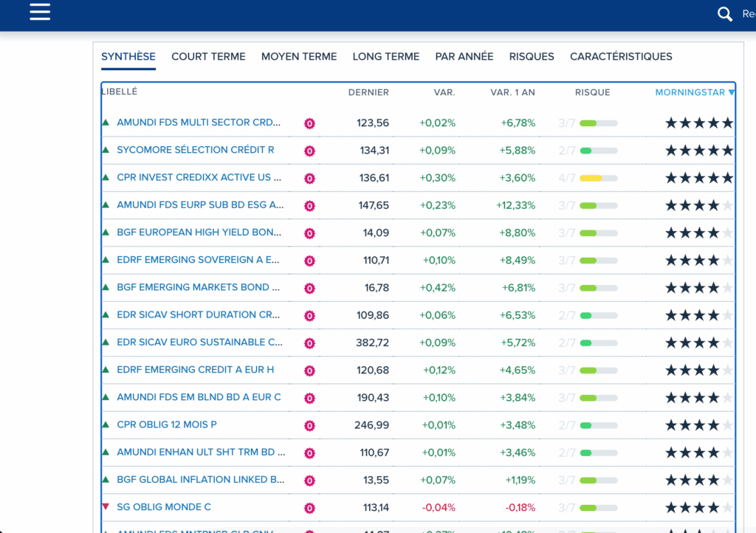Image resolution: width=756 pixels, height=533 pixels.
Task: Switch to the SYNTHÈSE tab
Action: [128, 56]
